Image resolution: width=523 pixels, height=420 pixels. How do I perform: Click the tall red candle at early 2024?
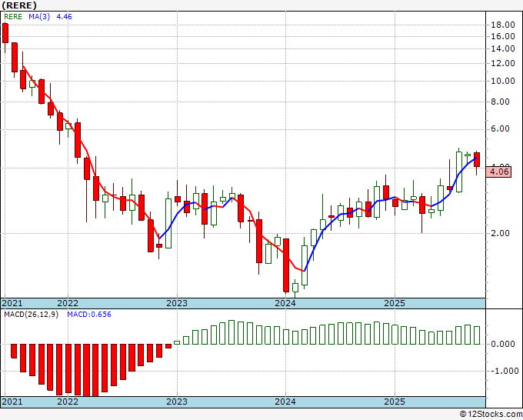[x=286, y=265]
